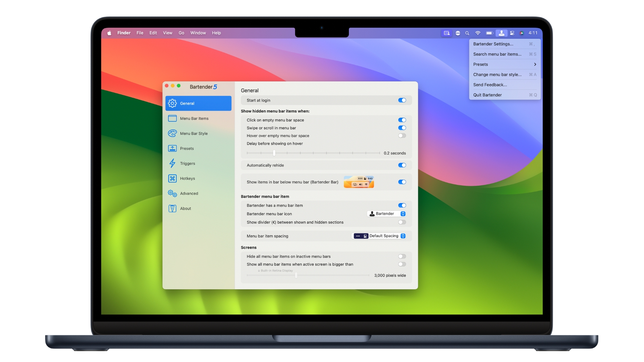
Task: Open Bartender menu bar icon dropdown
Action: pyautogui.click(x=387, y=214)
